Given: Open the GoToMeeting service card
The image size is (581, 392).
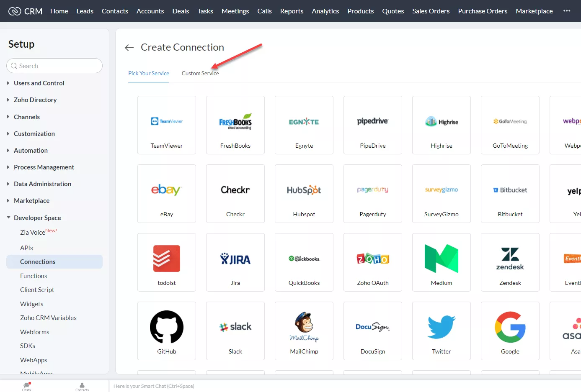Looking at the screenshot, I should click(510, 125).
